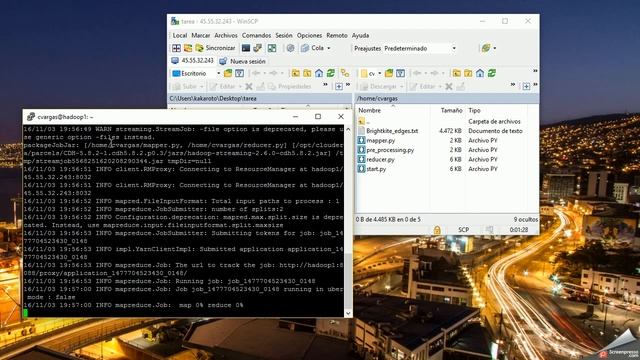
Task: Click the 9 ocultos hidden files label
Action: pos(526,220)
